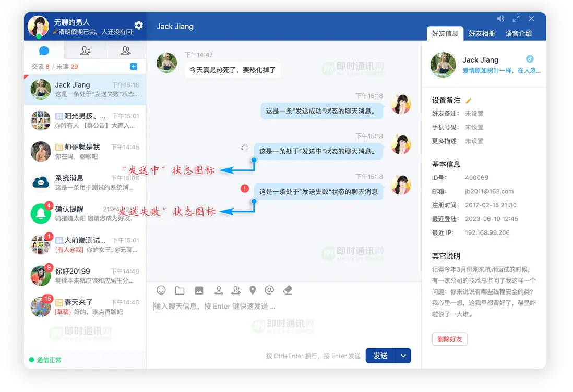The height and width of the screenshot is (392, 573).
Task: Click the send file folder icon
Action: (x=180, y=290)
